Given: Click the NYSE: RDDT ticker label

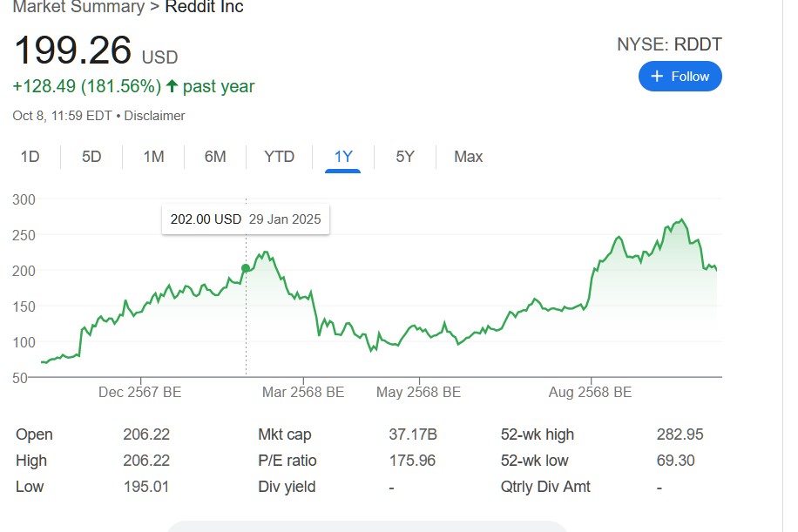Looking at the screenshot, I should (669, 44).
